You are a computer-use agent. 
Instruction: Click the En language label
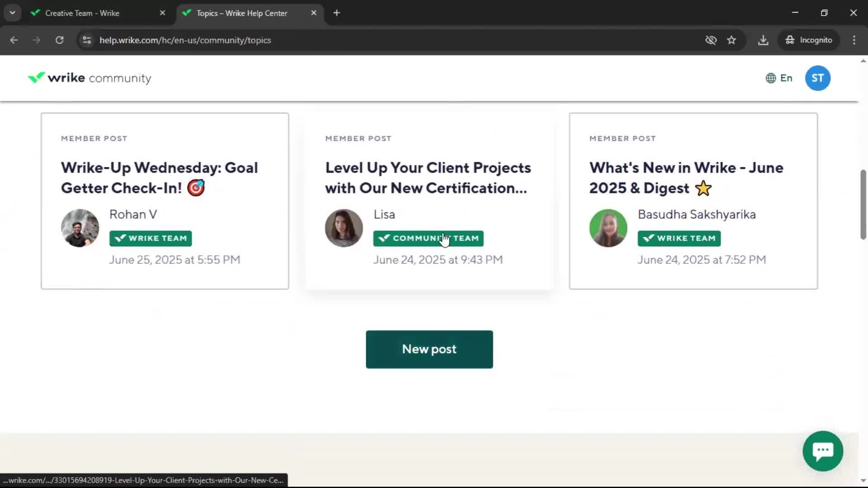pos(786,78)
